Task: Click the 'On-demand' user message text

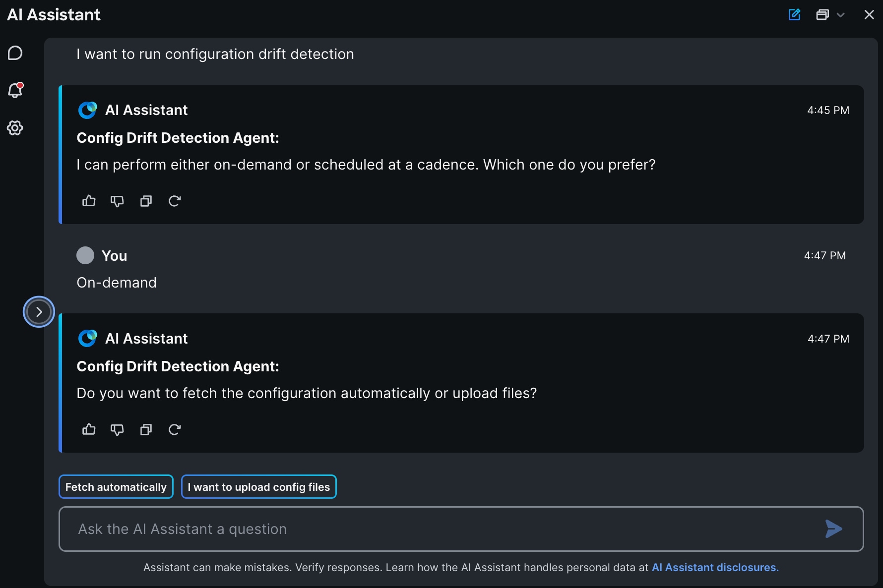Action: (117, 283)
